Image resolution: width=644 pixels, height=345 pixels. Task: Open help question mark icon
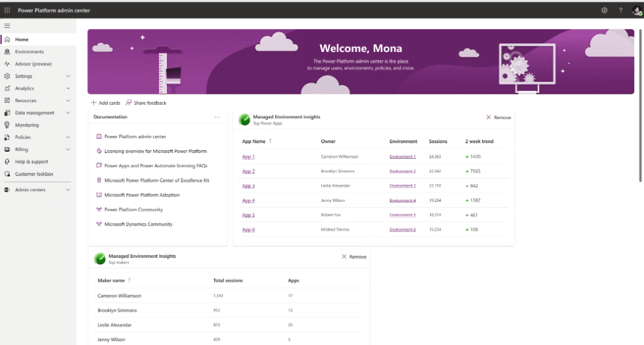point(621,11)
